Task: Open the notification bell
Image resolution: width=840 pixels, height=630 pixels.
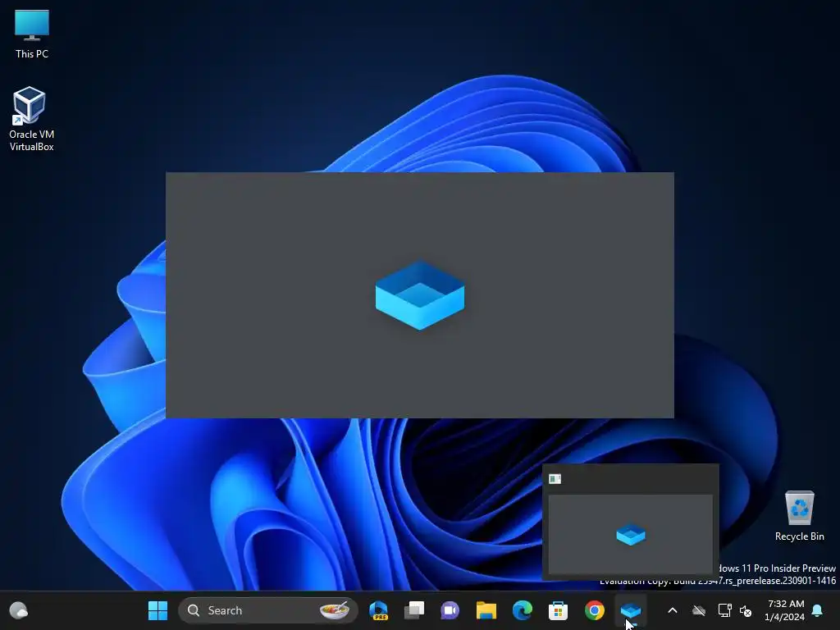Action: click(x=818, y=610)
